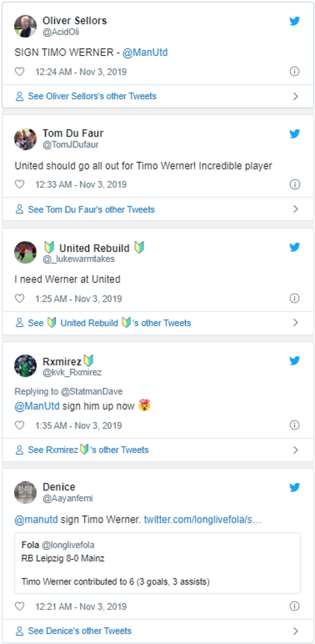The height and width of the screenshot is (644, 315).
Task: Click the Twitter bird icon on Oliver Sellors's tweet
Action: pos(294,21)
